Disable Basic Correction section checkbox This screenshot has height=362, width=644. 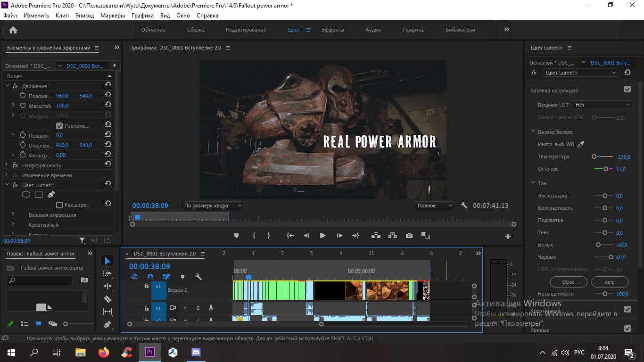[x=627, y=89]
